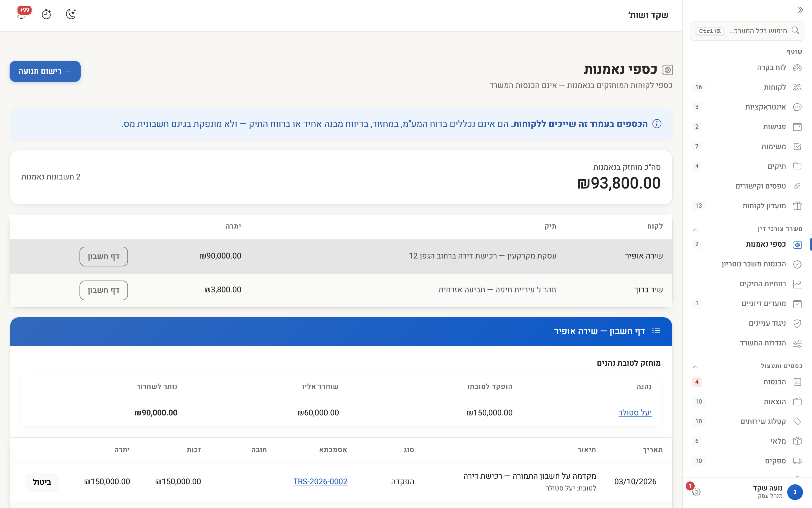Open ניגוד עניינים shield icon
Screen dimensions: 812x508
tap(797, 323)
